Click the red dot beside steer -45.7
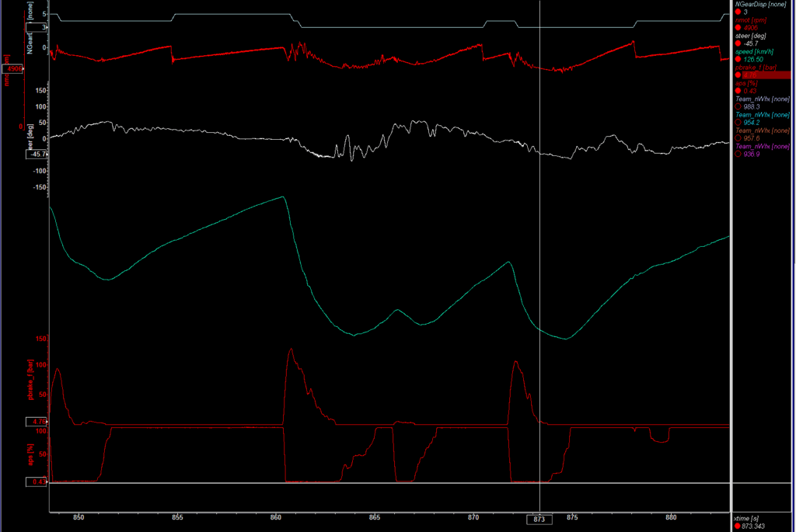The height and width of the screenshot is (532, 796). pos(738,43)
